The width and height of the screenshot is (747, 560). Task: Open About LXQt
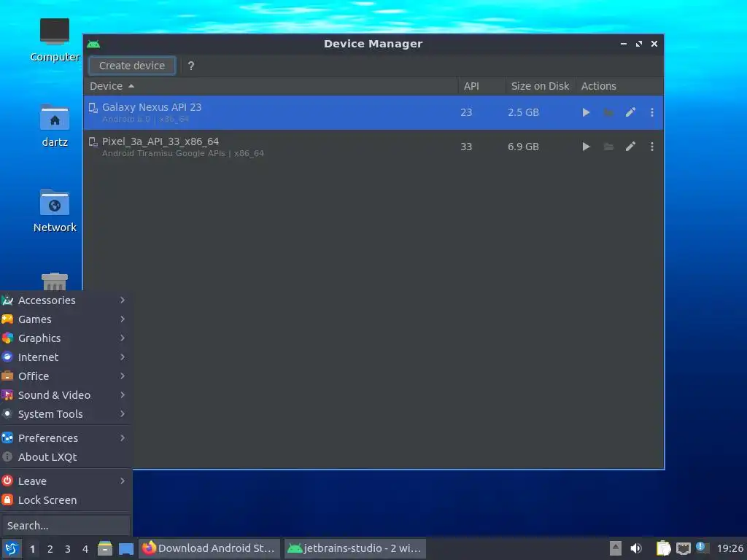tap(66, 457)
